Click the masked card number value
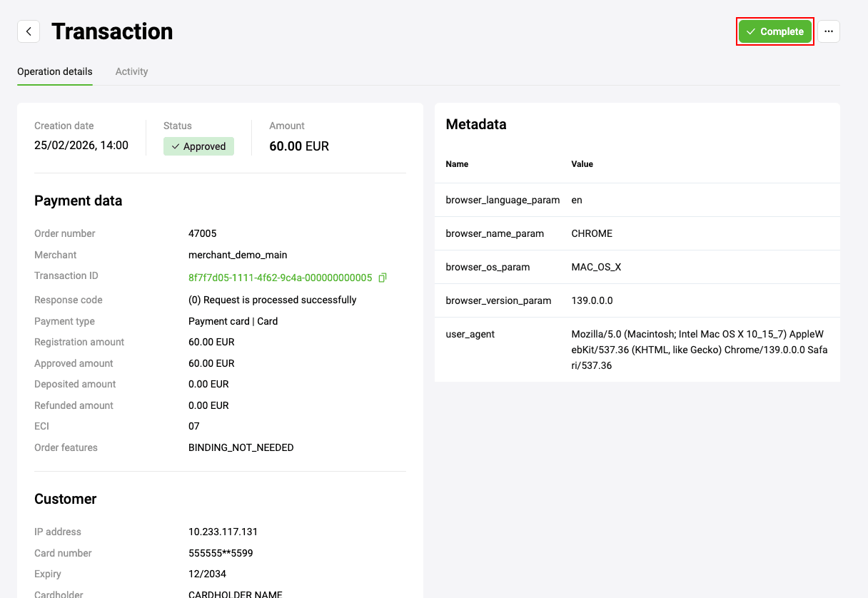The image size is (868, 598). pyautogui.click(x=220, y=553)
